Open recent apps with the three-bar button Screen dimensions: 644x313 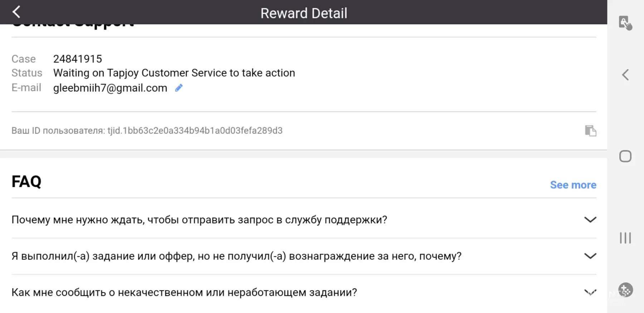click(625, 238)
